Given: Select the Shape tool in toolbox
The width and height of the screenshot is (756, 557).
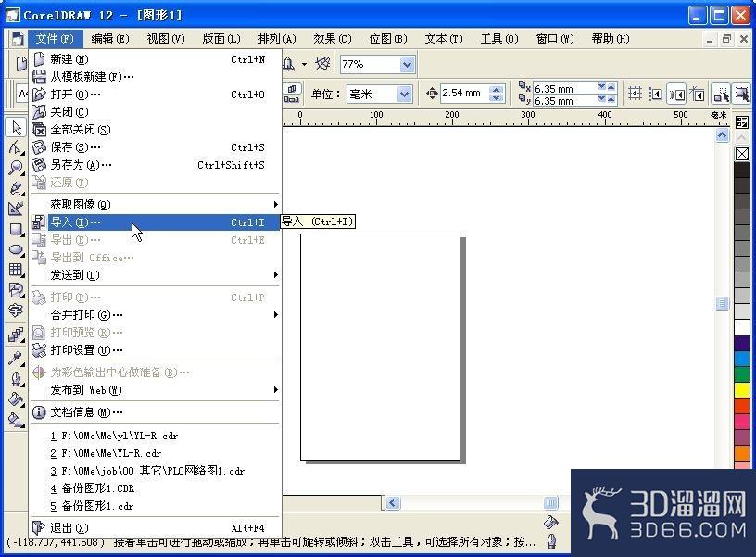Looking at the screenshot, I should tap(16, 147).
